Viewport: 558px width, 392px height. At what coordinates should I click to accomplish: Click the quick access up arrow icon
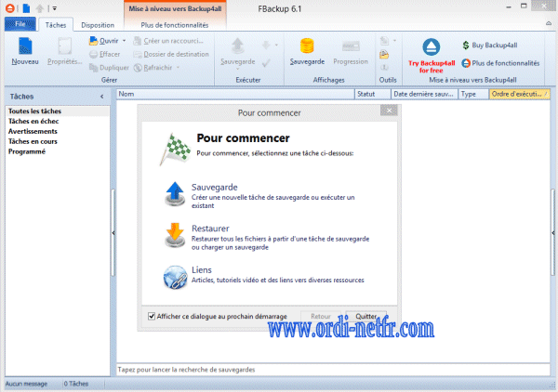tap(39, 8)
